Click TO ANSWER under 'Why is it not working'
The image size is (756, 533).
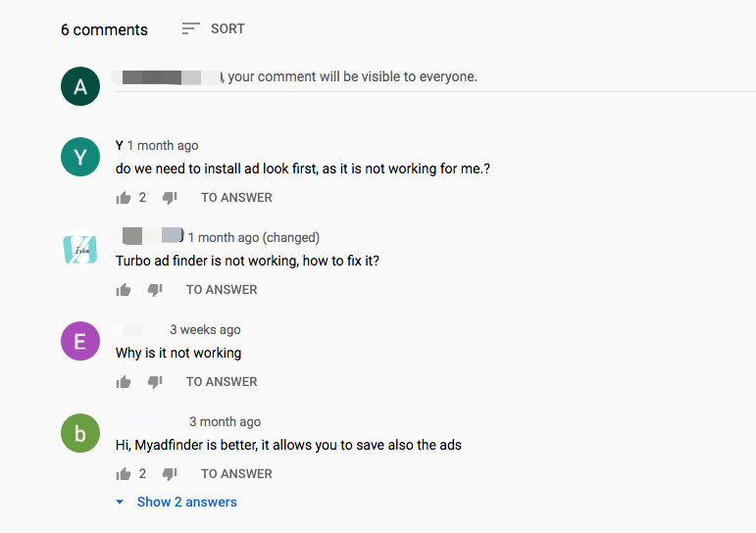click(222, 382)
